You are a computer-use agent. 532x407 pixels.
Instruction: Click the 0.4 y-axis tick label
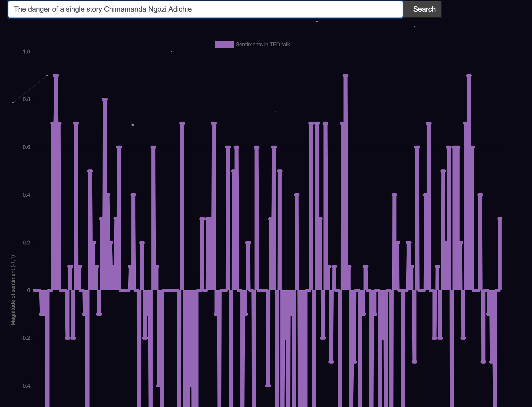tap(26, 195)
